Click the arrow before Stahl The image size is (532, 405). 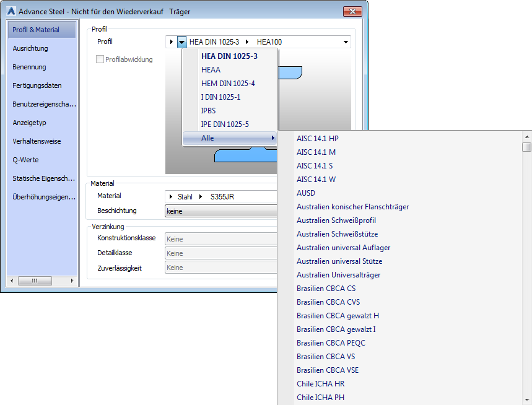tap(171, 197)
